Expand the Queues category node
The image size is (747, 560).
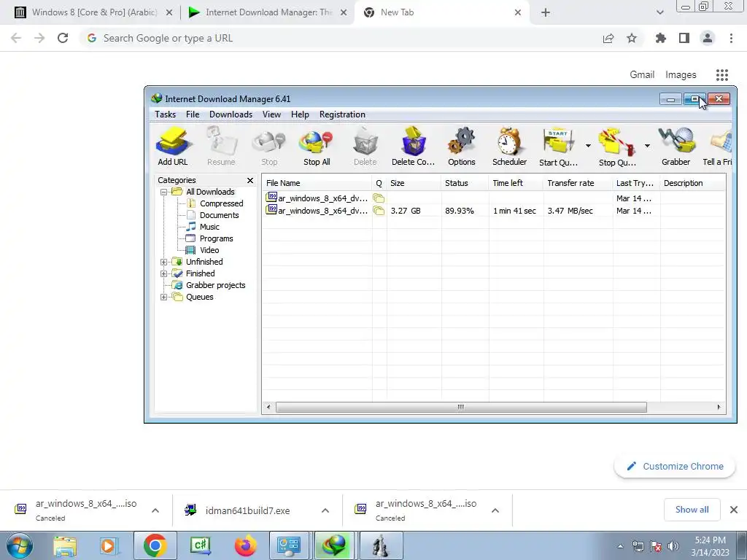click(x=164, y=297)
